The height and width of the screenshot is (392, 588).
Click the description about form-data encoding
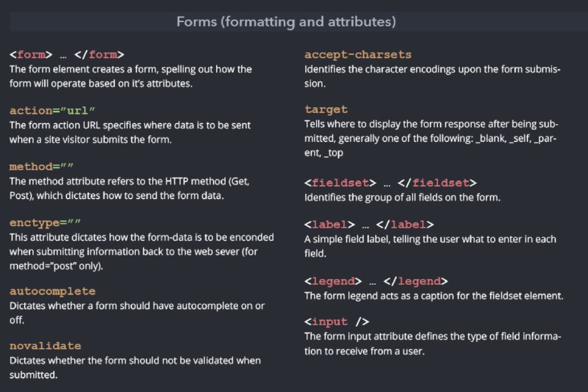coord(142,252)
